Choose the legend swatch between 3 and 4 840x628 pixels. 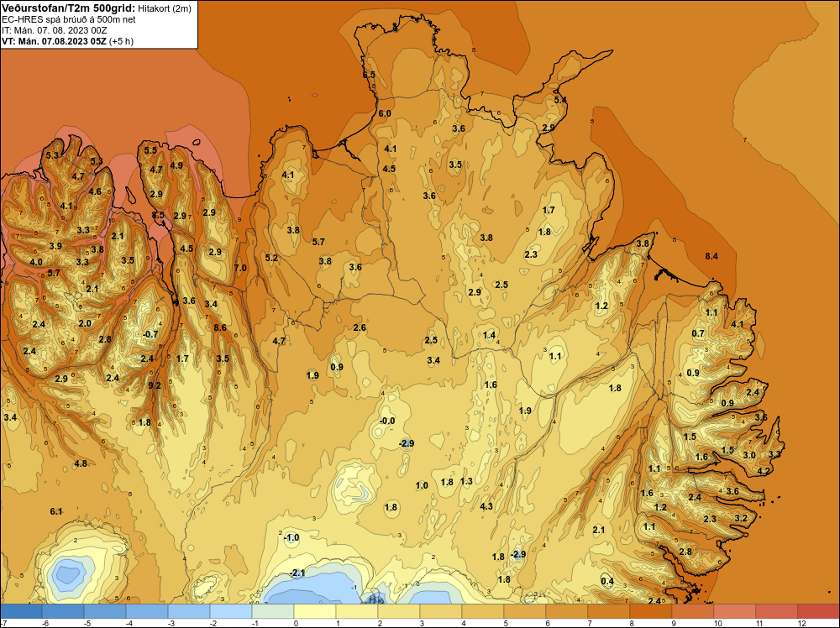(x=441, y=611)
